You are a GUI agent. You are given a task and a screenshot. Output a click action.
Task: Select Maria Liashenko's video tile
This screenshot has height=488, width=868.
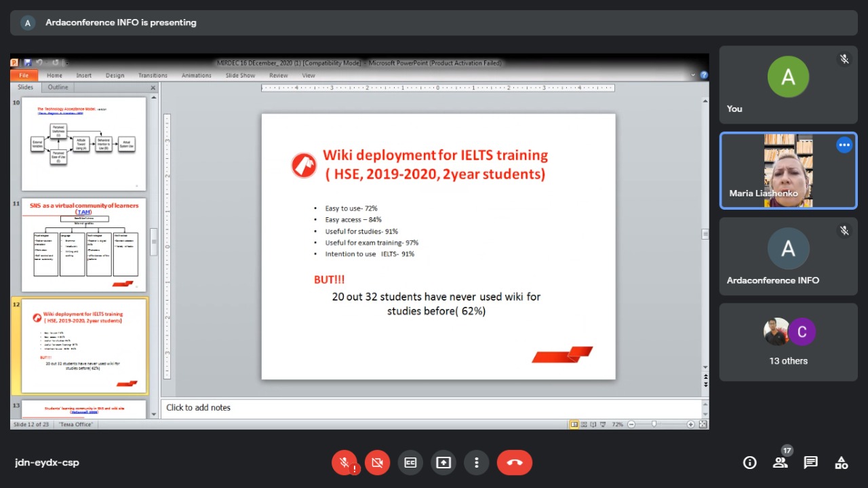(788, 170)
